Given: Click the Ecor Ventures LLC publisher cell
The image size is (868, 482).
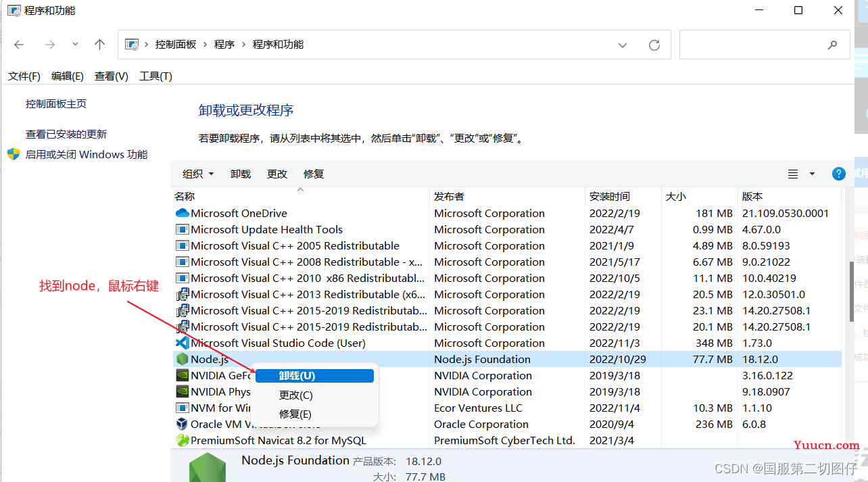Looking at the screenshot, I should [479, 408].
